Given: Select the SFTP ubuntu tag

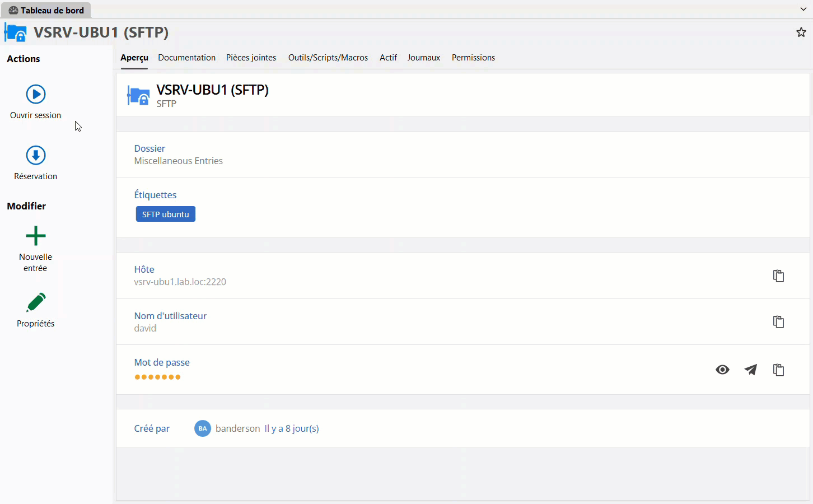Looking at the screenshot, I should pyautogui.click(x=165, y=214).
